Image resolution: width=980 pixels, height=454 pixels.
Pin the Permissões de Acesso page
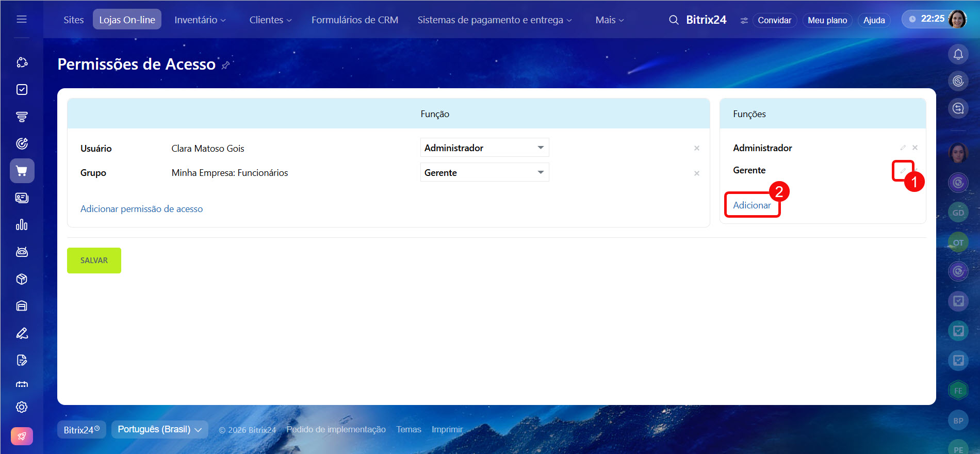pos(225,66)
